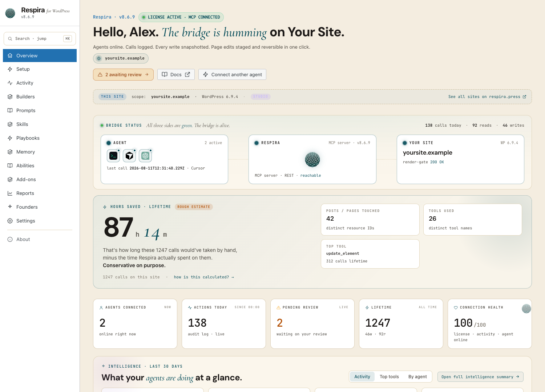545x392 pixels.
Task: Click the globe icon in site chip
Action: click(x=99, y=58)
